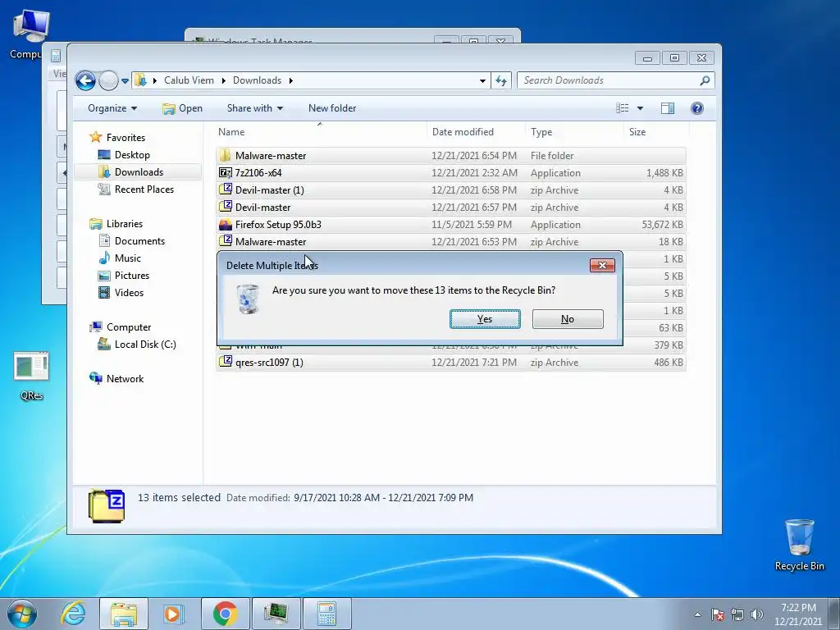The image size is (840, 630).
Task: Select the Devil-master (1) zip icon
Action: pyautogui.click(x=225, y=189)
